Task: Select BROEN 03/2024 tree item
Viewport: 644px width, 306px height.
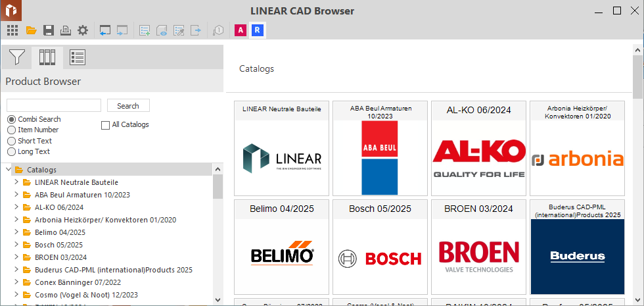Action: tap(60, 257)
